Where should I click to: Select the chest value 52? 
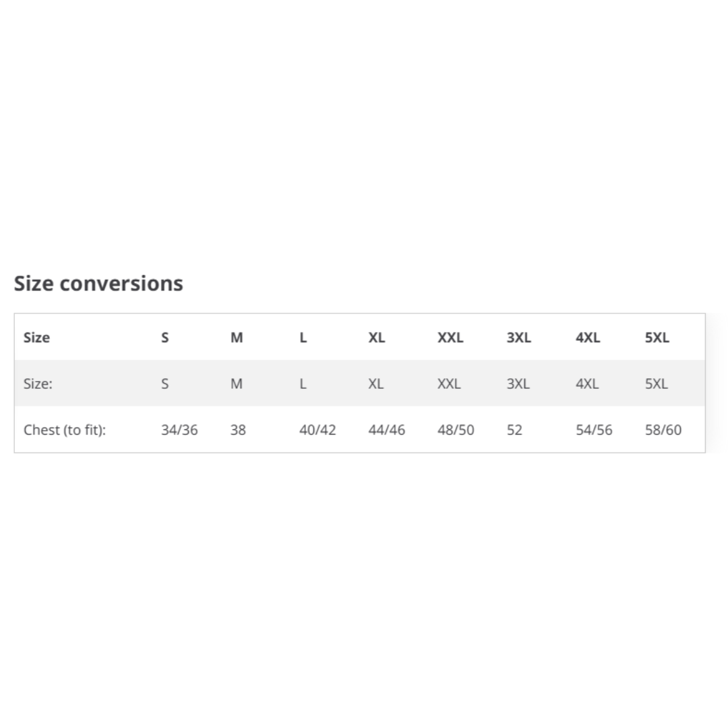514,430
